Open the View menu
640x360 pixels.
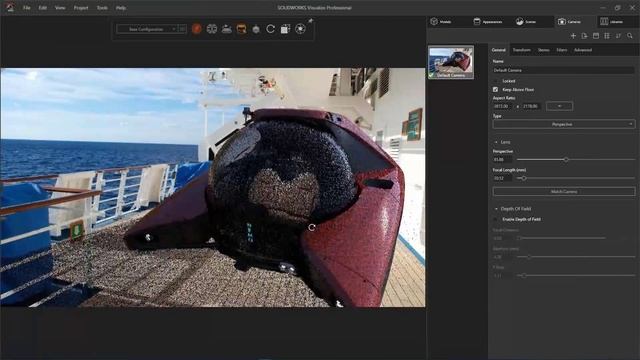pos(60,8)
